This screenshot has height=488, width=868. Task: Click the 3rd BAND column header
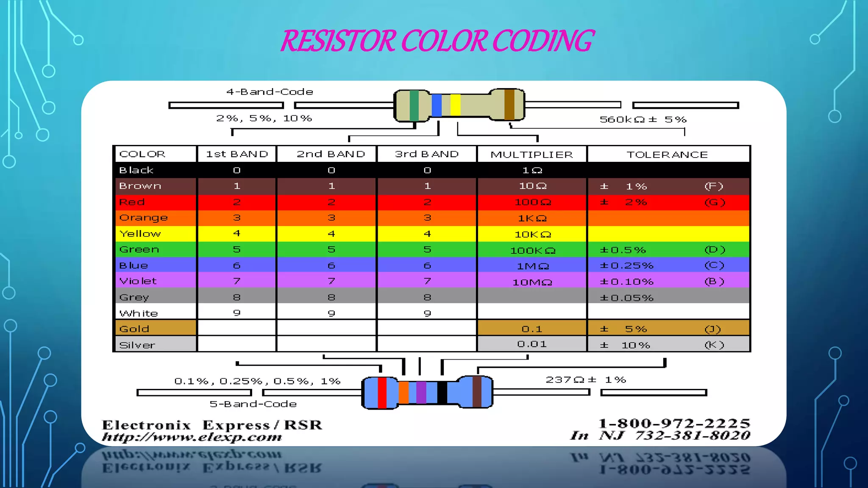[427, 154]
